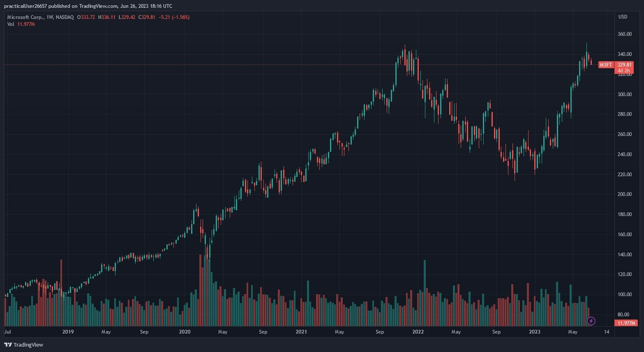644x352 pixels.
Task: Select the Vol indicator label
Action: point(11,24)
